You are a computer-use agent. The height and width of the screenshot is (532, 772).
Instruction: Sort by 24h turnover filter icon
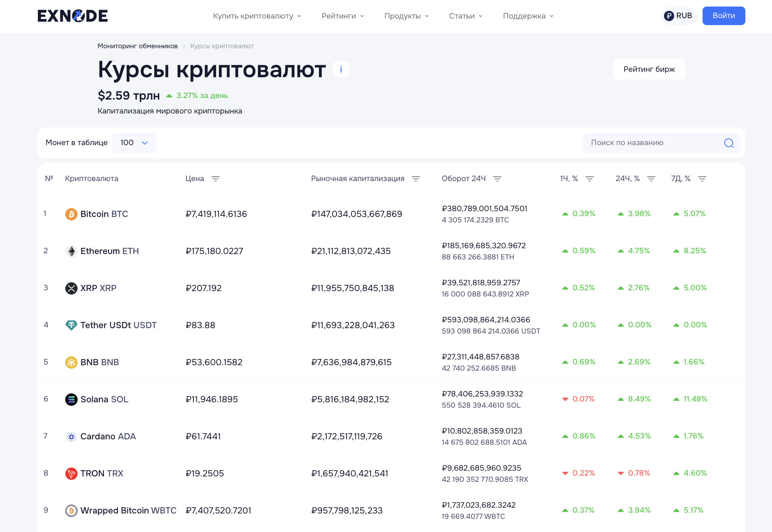click(497, 179)
